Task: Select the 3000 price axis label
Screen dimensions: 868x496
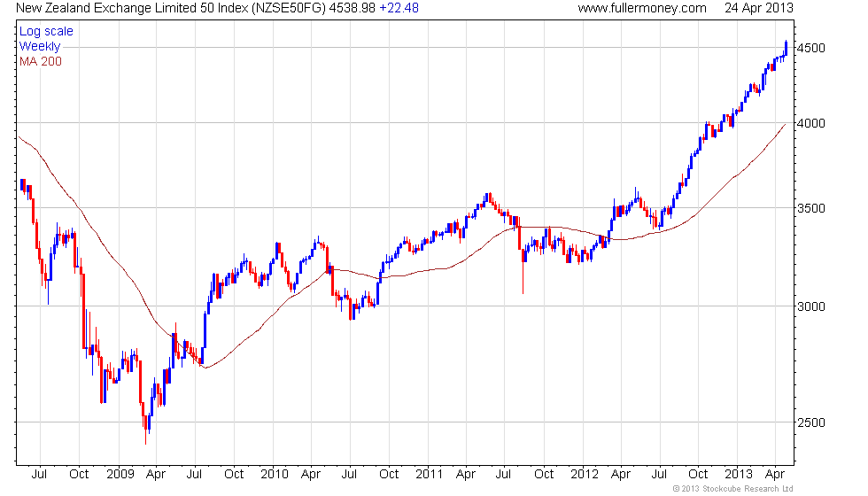Action: tap(810, 306)
